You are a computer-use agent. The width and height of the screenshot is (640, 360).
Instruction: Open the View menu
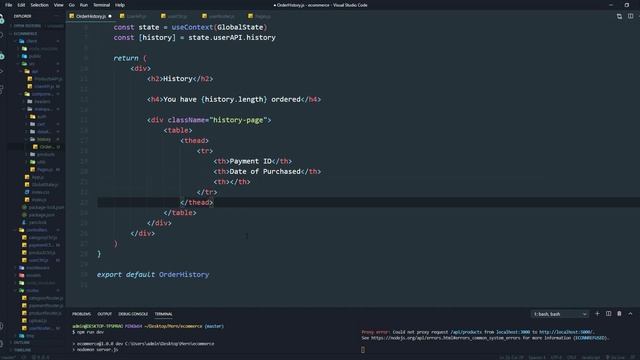pos(59,5)
